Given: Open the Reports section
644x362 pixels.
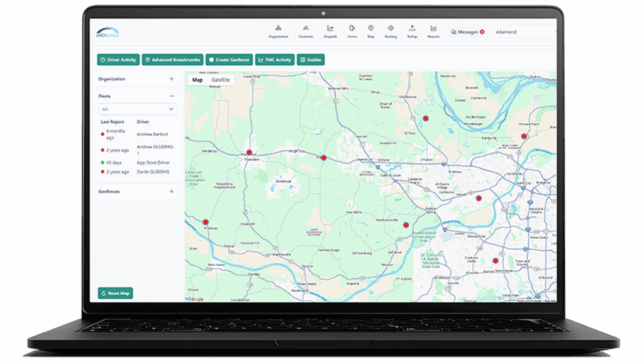Looking at the screenshot, I should [x=433, y=31].
